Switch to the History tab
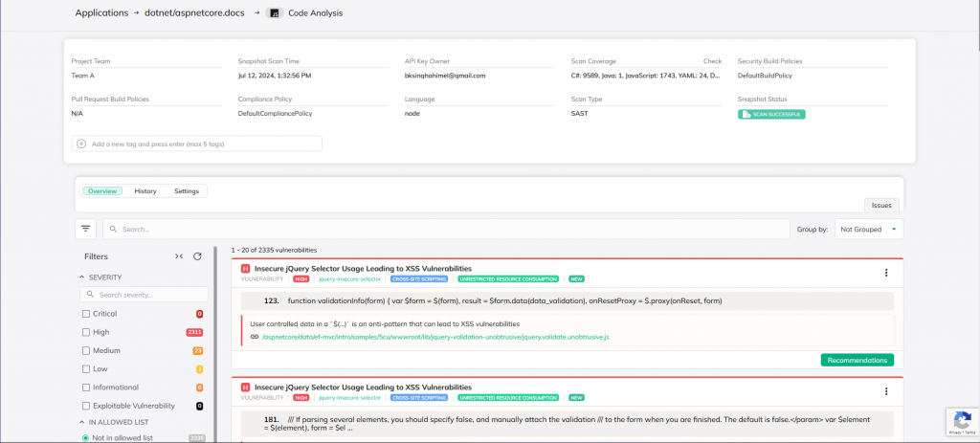The image size is (980, 443). 145,191
